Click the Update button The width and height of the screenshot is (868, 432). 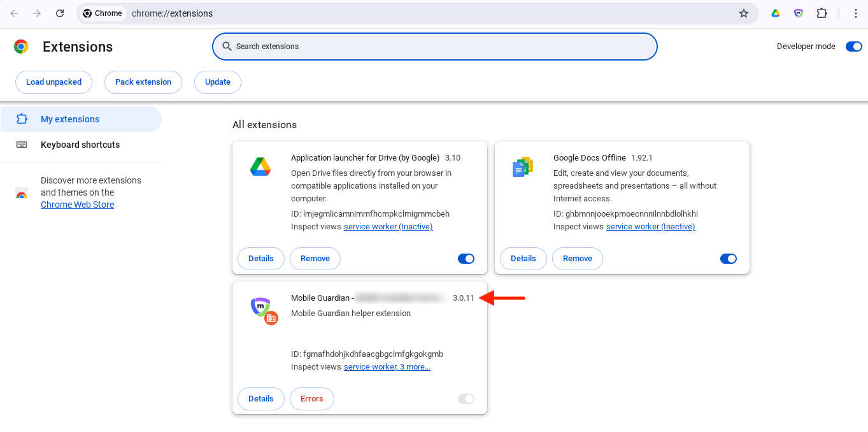(x=218, y=82)
